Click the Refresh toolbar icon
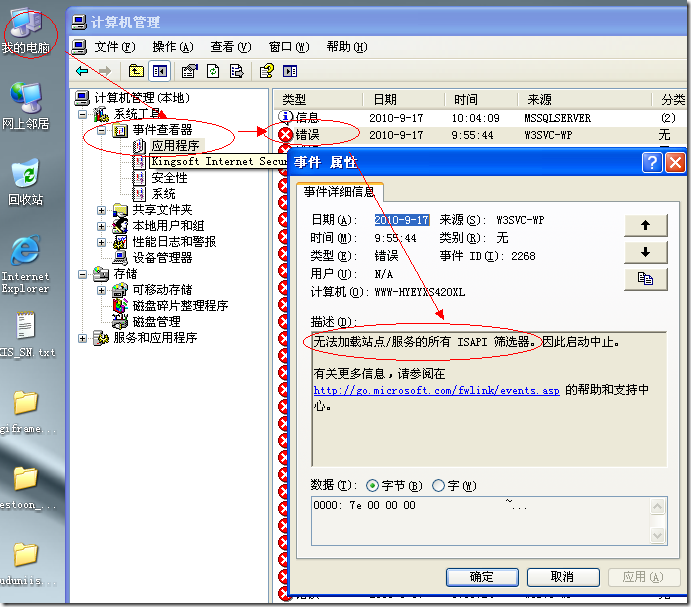The image size is (691, 607). (x=213, y=71)
